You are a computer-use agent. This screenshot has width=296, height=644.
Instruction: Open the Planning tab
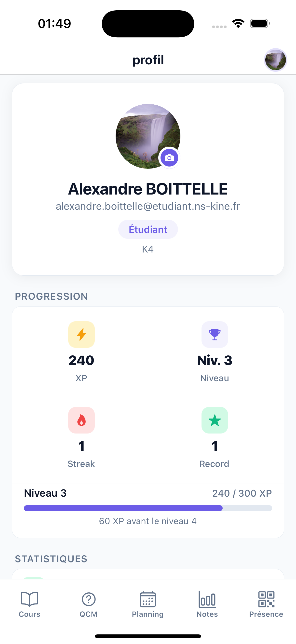(148, 604)
